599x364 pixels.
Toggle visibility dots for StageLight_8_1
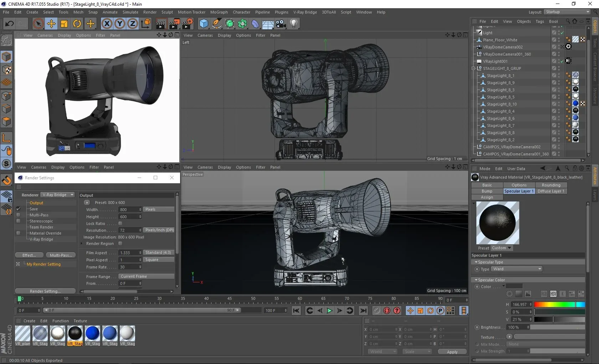click(559, 76)
